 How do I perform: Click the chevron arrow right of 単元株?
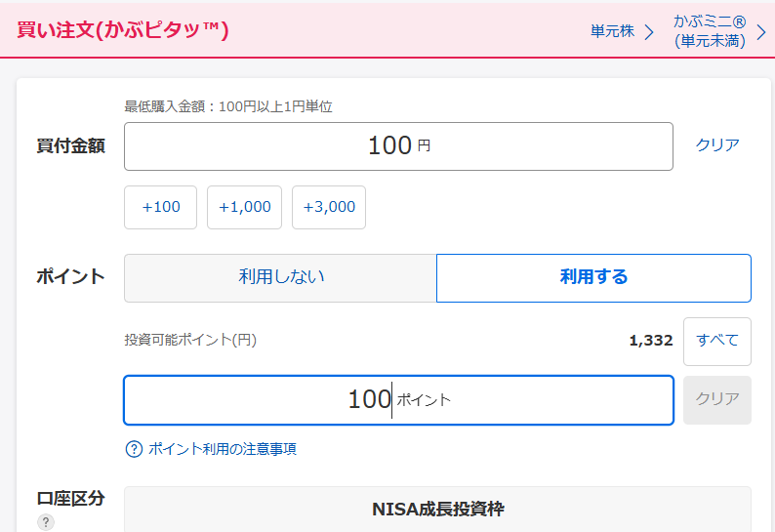[648, 31]
